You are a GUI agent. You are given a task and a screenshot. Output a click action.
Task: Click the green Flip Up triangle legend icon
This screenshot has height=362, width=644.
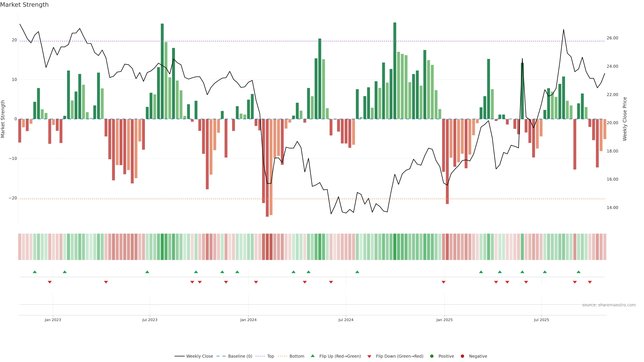click(312, 356)
